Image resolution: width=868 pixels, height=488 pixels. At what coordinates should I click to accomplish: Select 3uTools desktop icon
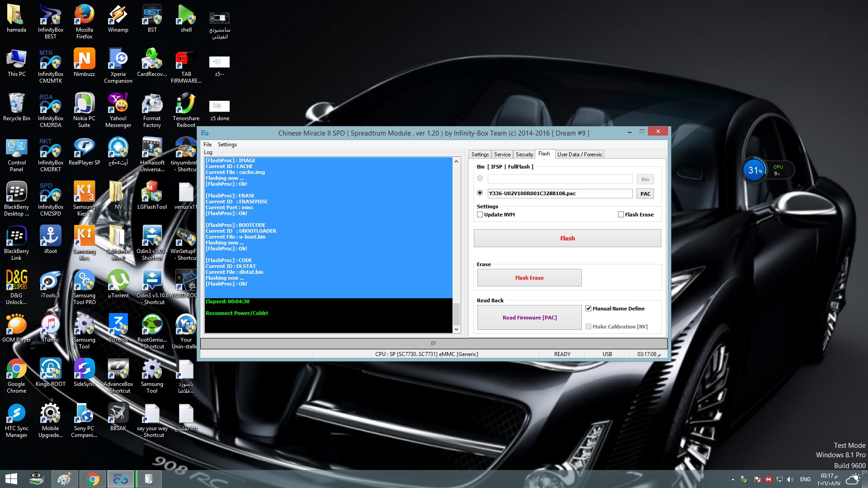[118, 328]
